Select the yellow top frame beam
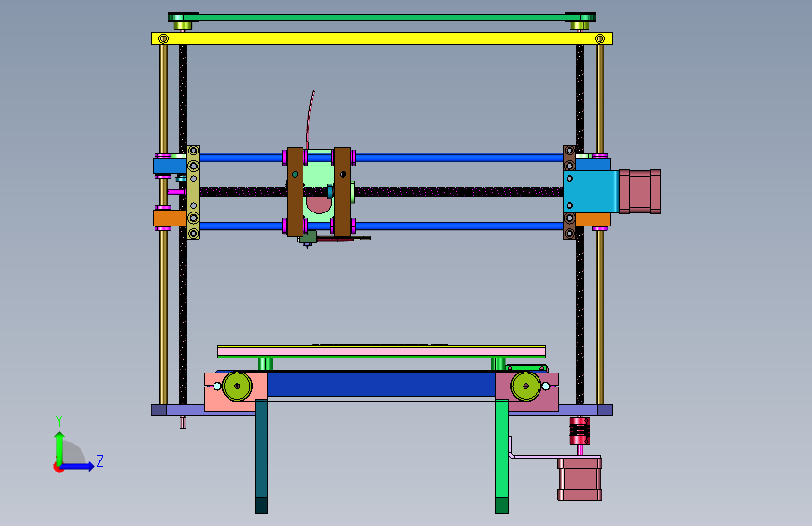 [381, 38]
